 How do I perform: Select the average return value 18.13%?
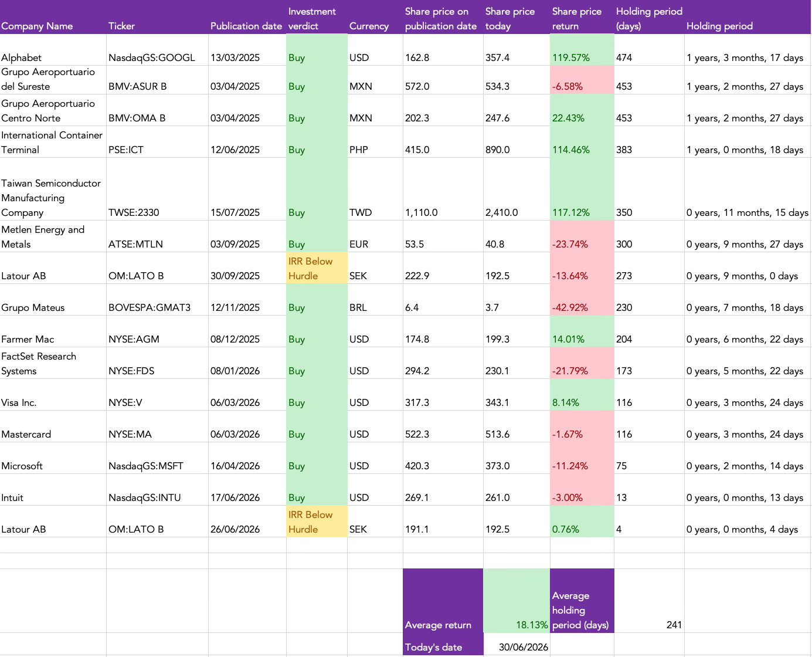coord(517,601)
